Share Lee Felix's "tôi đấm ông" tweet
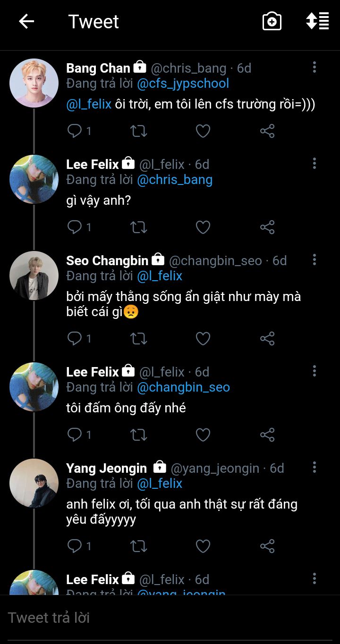Screen dimensions: 340x644 coord(267,435)
